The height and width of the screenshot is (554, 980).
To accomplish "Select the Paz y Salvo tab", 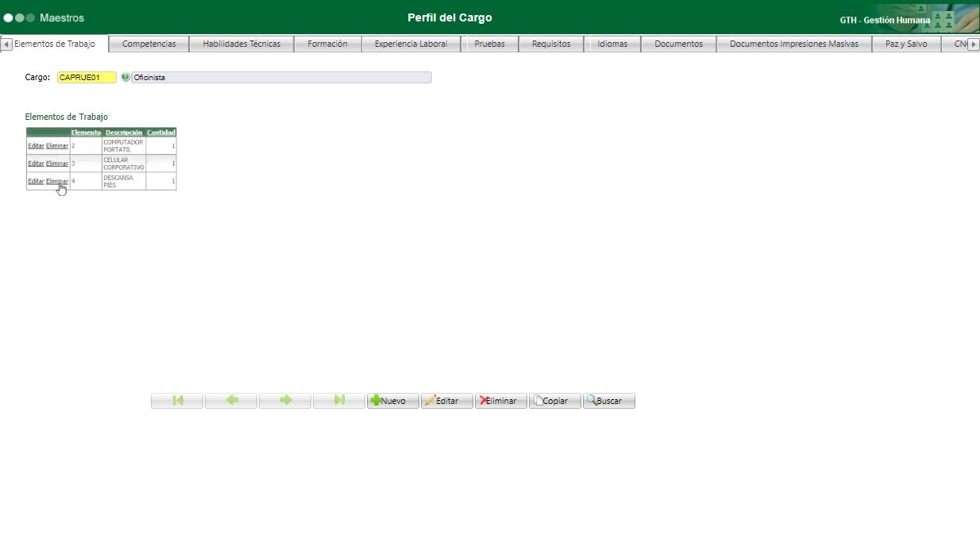I will pyautogui.click(x=906, y=44).
